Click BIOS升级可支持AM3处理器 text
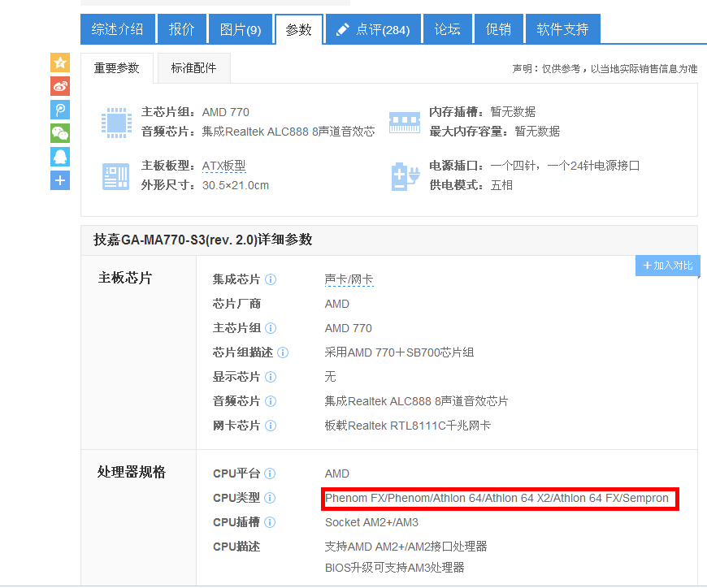The width and height of the screenshot is (707, 588). pyautogui.click(x=394, y=568)
